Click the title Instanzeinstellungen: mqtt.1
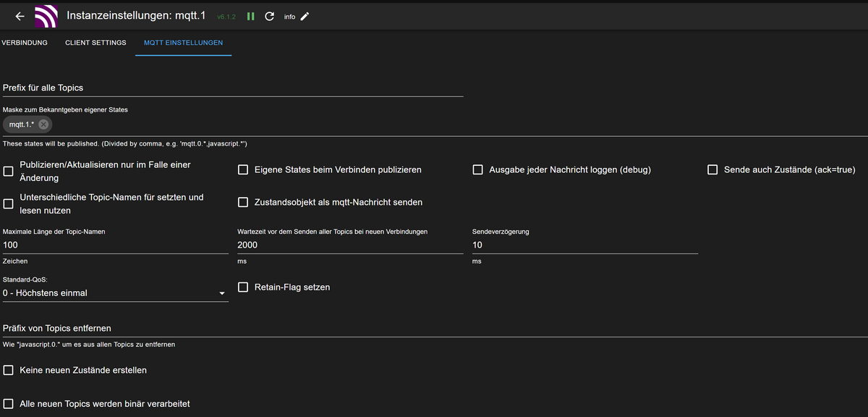 [x=137, y=15]
